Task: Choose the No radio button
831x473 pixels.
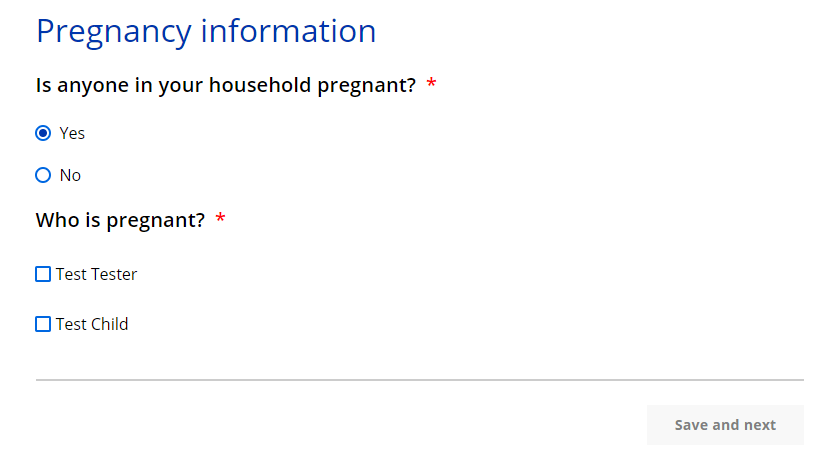Action: point(43,175)
